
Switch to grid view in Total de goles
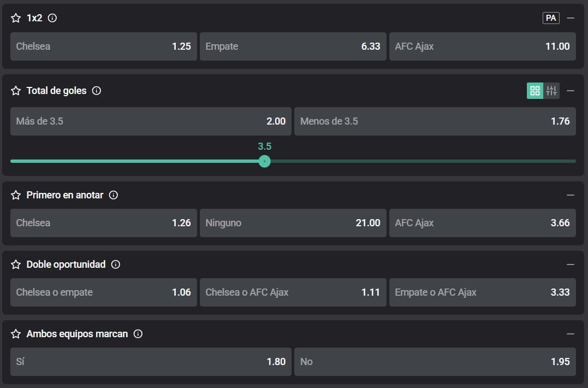tap(534, 91)
